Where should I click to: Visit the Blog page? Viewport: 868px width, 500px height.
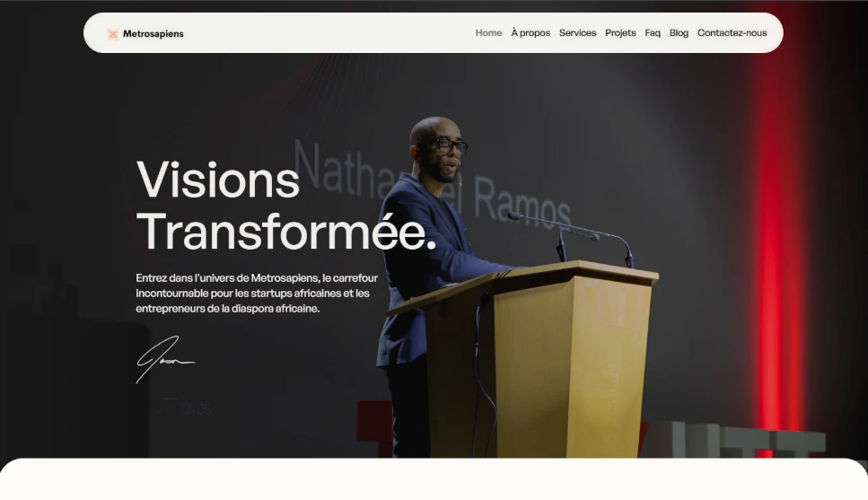pyautogui.click(x=679, y=33)
